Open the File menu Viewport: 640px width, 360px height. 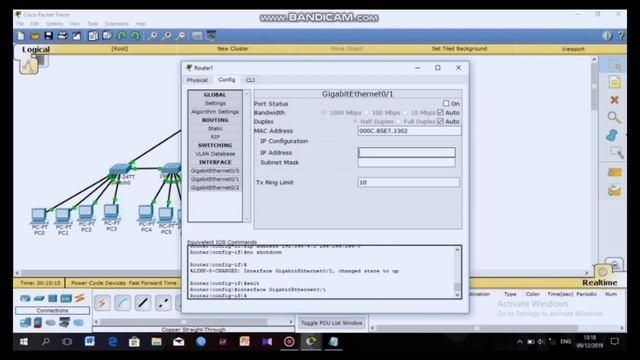click(x=20, y=24)
